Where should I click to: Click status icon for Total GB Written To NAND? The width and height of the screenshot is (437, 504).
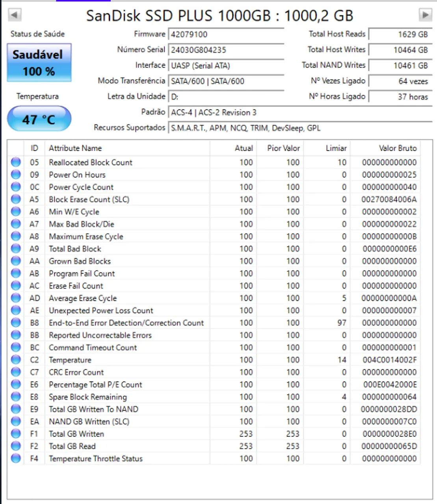(x=16, y=409)
